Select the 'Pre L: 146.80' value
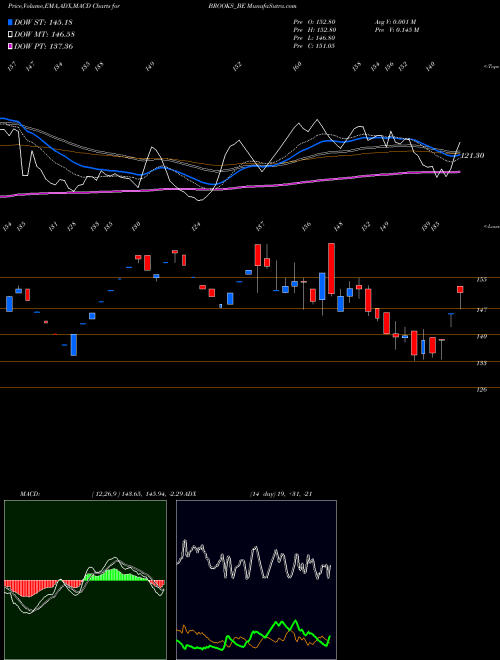The width and height of the screenshot is (500, 660). [x=314, y=38]
